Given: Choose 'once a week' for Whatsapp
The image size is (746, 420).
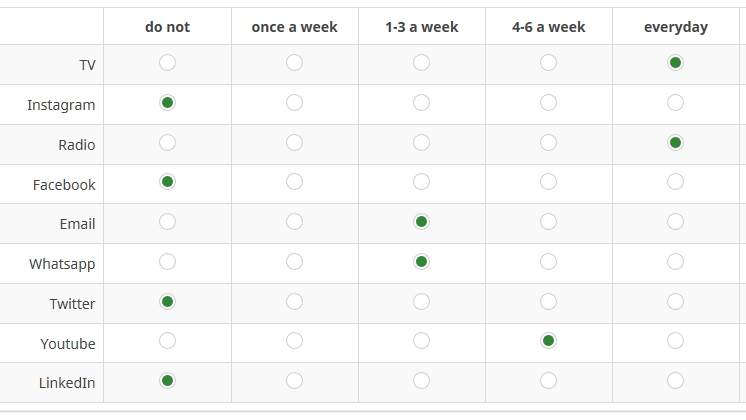Looking at the screenshot, I should pos(294,262).
